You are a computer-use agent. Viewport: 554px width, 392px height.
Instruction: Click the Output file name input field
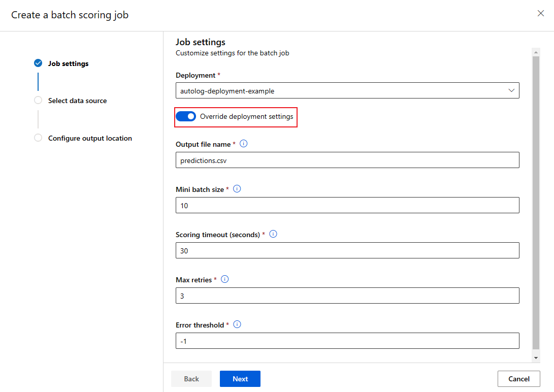tap(347, 159)
